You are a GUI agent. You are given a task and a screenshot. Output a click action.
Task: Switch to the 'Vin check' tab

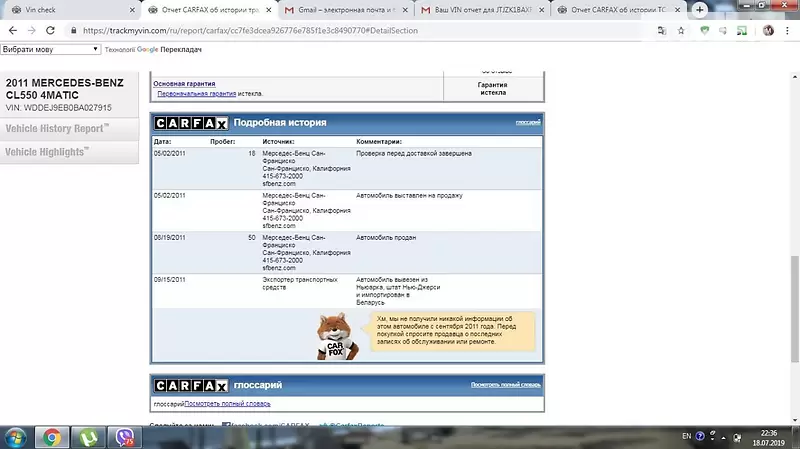71,10
